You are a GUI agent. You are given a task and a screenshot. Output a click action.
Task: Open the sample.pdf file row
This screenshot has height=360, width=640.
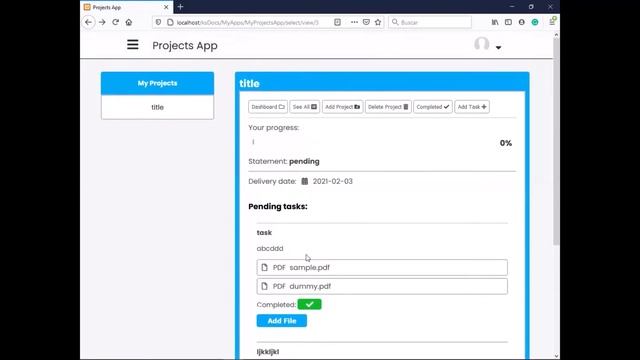tap(382, 267)
